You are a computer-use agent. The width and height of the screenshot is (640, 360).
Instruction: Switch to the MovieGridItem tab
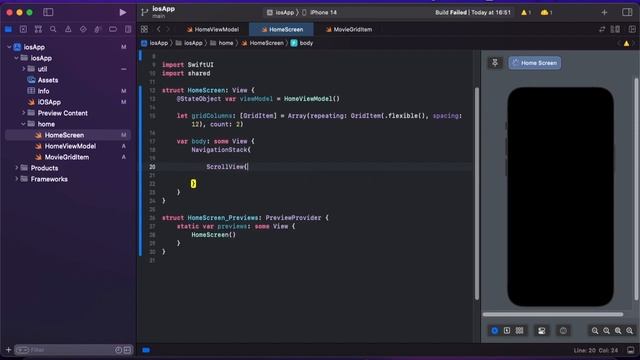tap(349, 29)
